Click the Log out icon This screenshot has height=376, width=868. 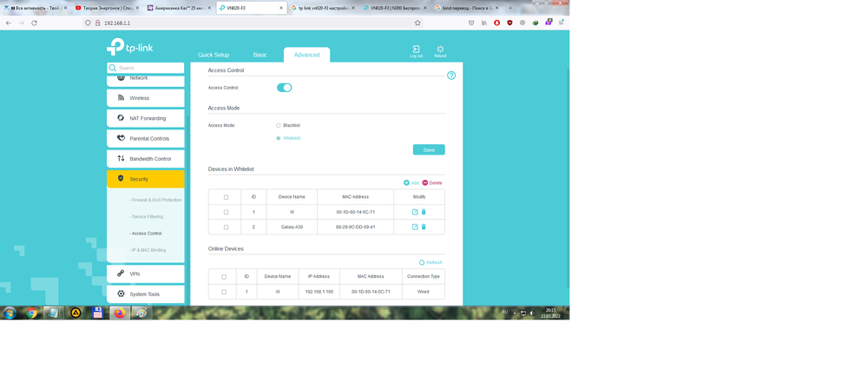point(416,50)
